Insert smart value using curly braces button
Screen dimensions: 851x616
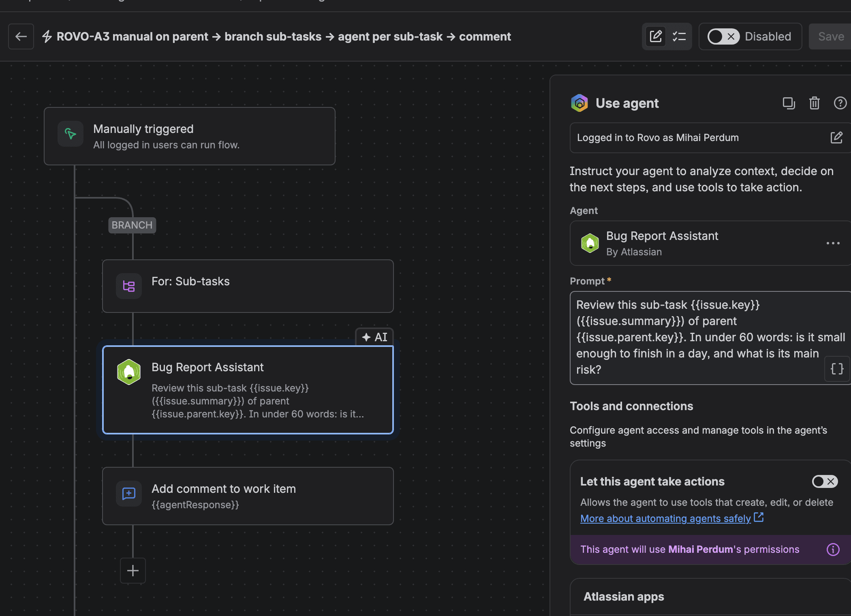(x=837, y=369)
